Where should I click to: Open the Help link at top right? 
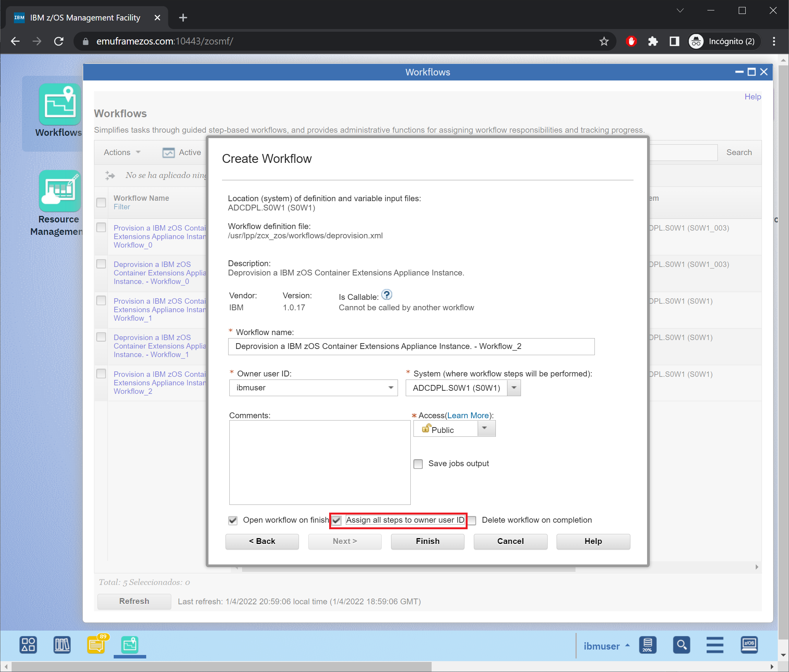752,97
